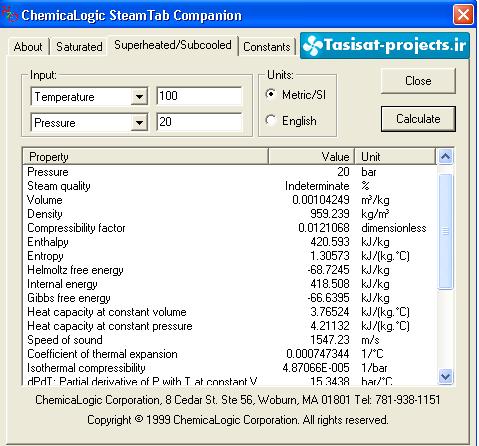479x446 pixels.
Task: Select the Entropy row
Action: (x=230, y=256)
